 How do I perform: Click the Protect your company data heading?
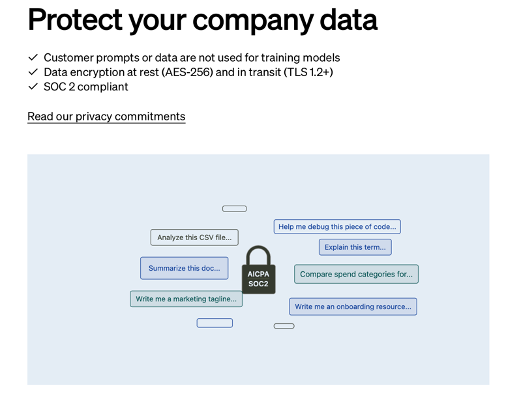point(203,20)
